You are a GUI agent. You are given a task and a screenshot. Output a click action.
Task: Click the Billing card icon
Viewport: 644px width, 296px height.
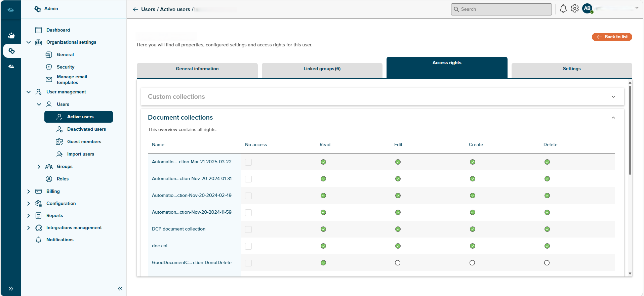click(x=39, y=191)
